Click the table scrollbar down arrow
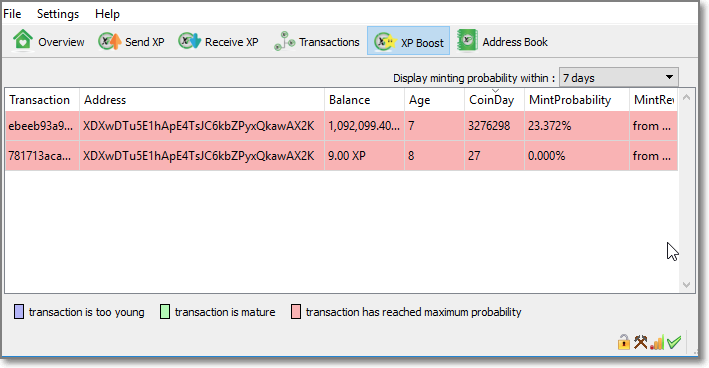This screenshot has width=709, height=368. coord(686,285)
